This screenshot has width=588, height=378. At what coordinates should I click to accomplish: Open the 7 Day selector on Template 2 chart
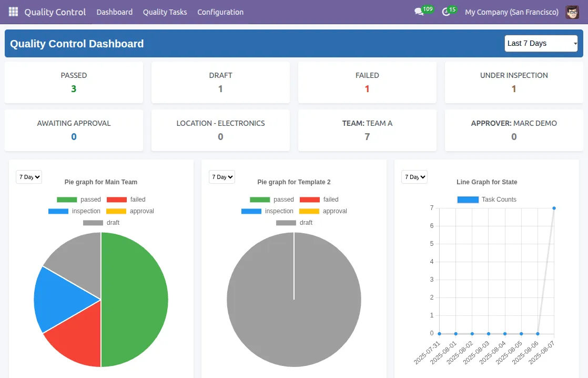pos(221,177)
